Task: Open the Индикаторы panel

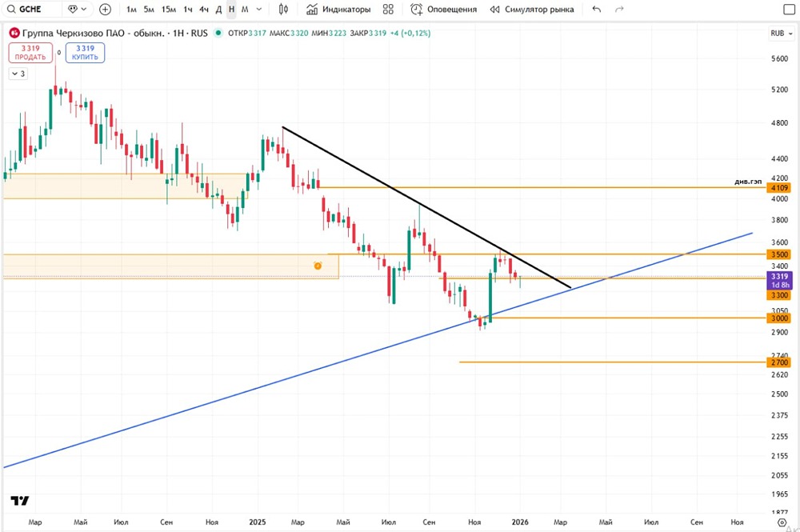Action: coord(338,9)
